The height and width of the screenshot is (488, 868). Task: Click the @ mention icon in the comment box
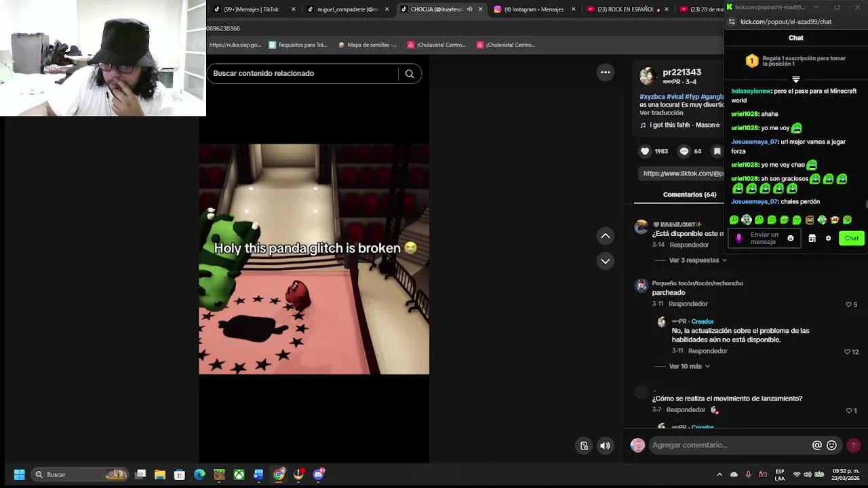[817, 445]
